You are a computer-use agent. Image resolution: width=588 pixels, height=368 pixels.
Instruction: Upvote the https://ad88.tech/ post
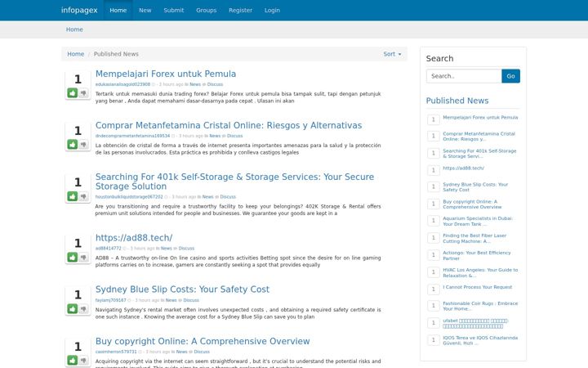point(73,258)
